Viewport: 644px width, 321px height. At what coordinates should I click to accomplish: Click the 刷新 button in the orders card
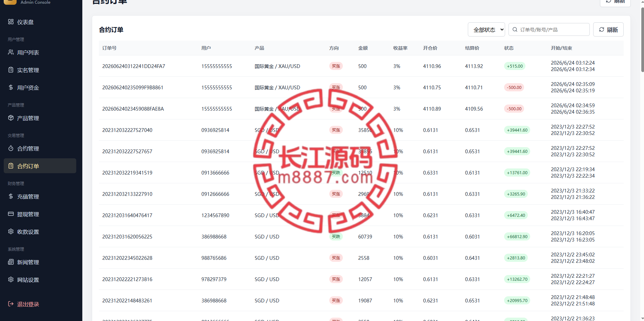pyautogui.click(x=608, y=29)
